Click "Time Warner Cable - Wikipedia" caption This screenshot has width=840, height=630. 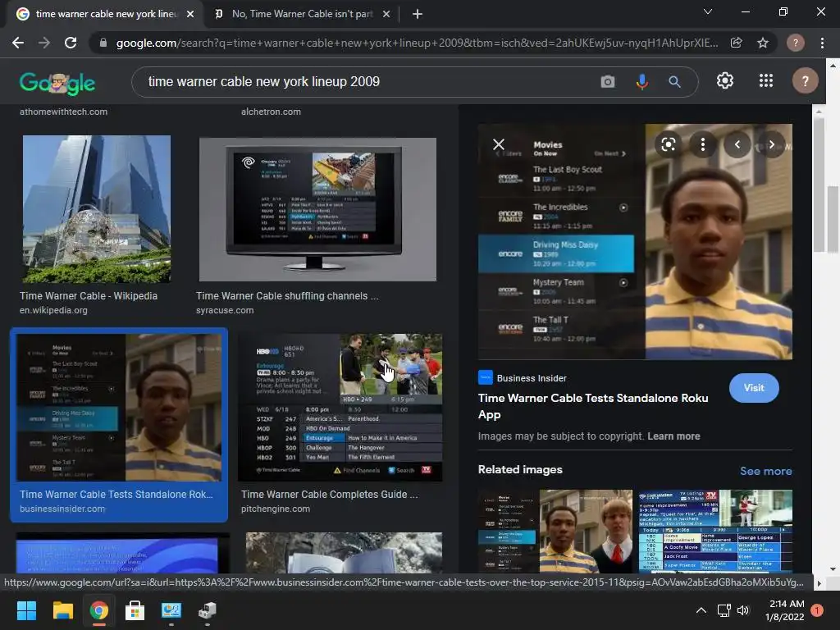[x=89, y=295]
